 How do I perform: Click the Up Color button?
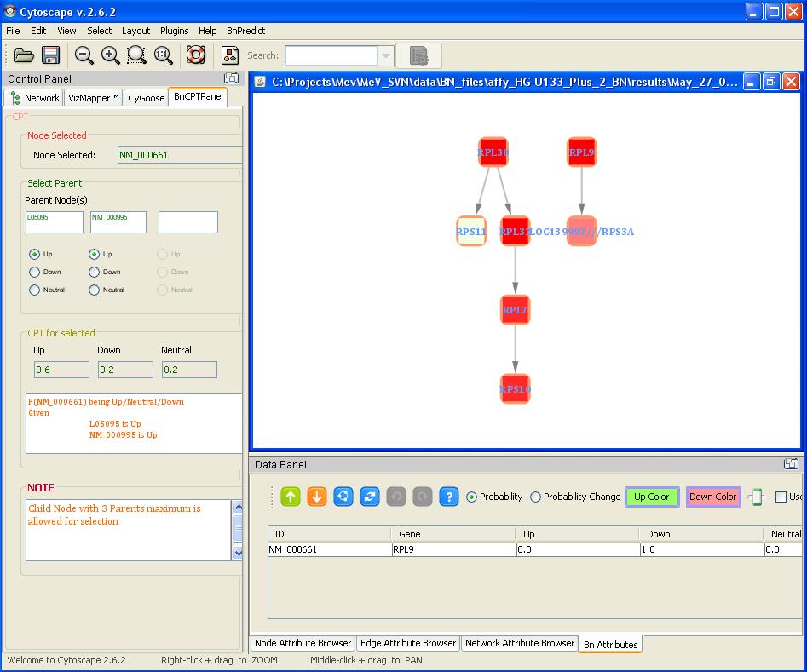[x=651, y=497]
